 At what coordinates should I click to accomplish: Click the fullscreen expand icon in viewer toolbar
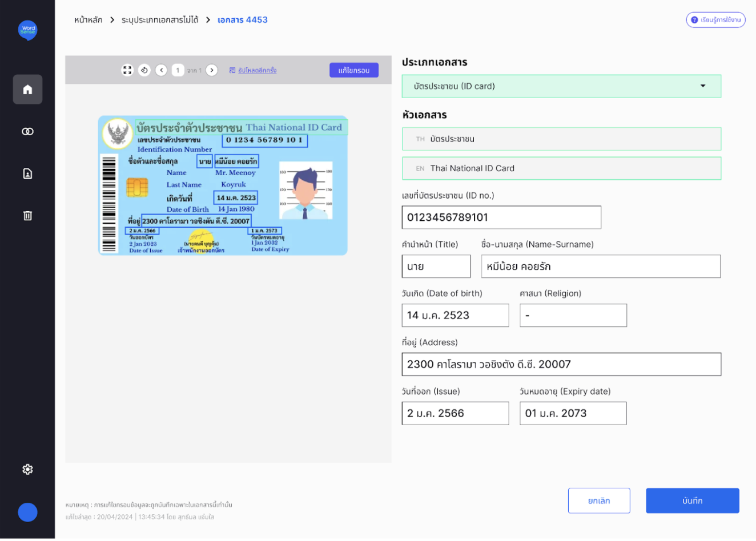tap(127, 70)
